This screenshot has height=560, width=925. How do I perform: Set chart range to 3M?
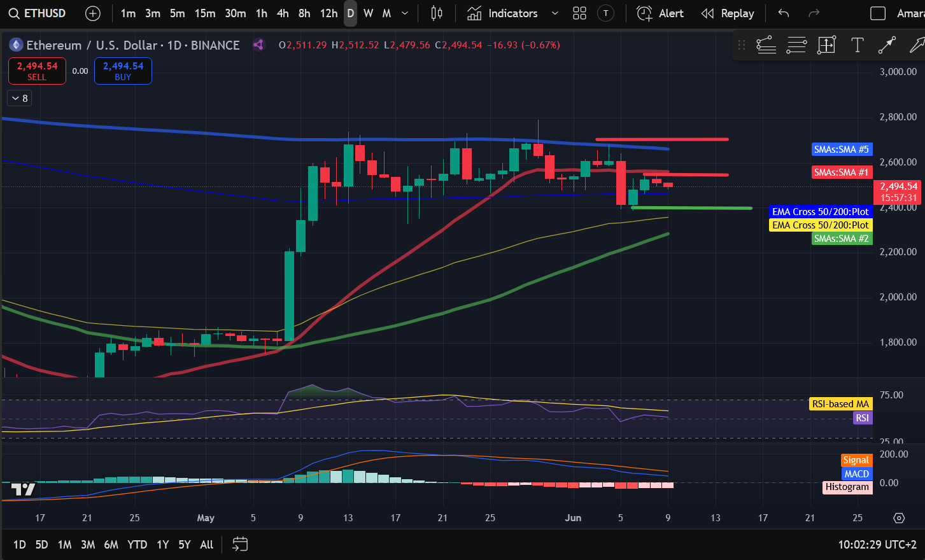[x=88, y=544]
